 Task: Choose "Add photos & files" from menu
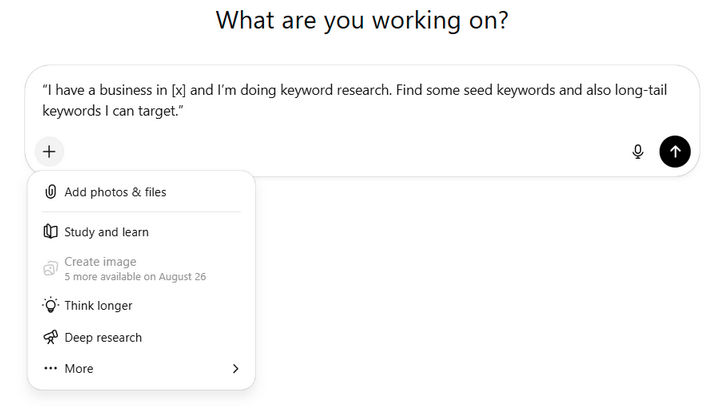point(115,192)
